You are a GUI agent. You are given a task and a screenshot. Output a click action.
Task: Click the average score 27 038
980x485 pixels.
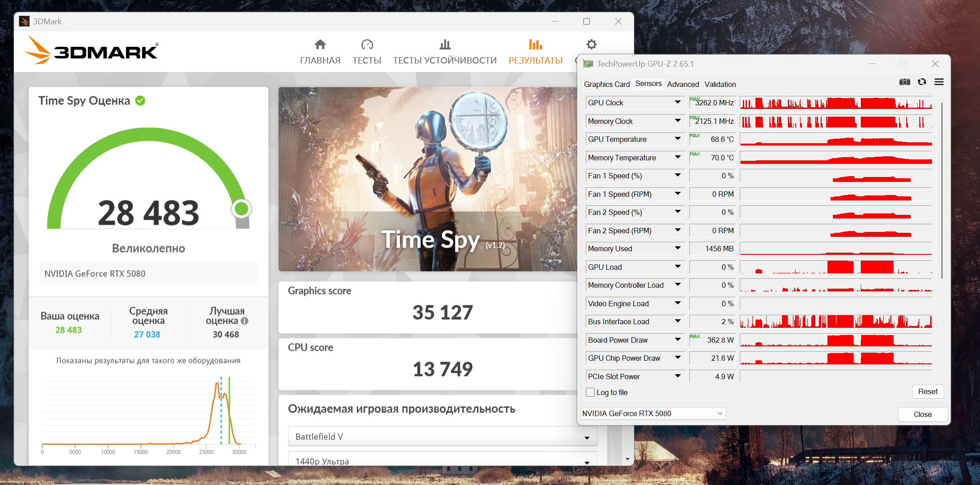pyautogui.click(x=147, y=335)
